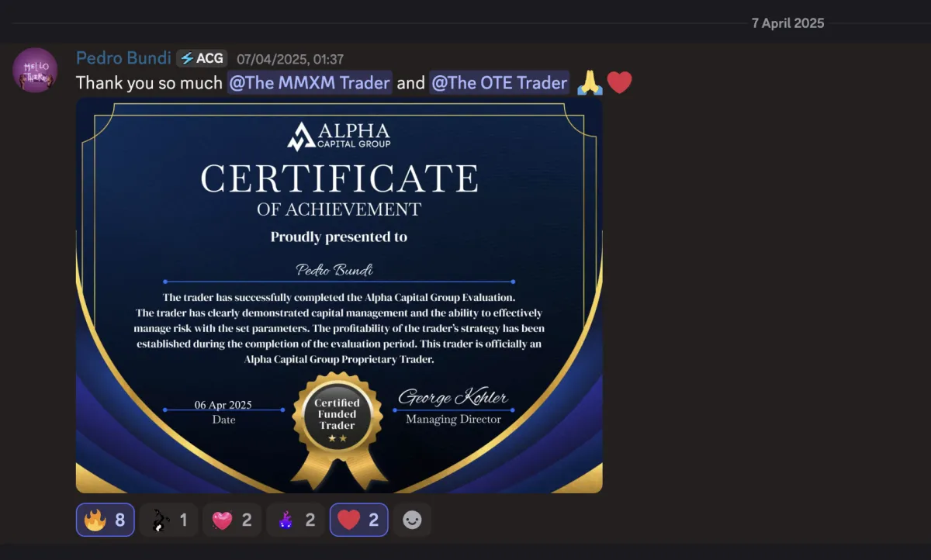Image resolution: width=931 pixels, height=560 pixels.
Task: Open the certificate image attachment
Action: (x=339, y=296)
